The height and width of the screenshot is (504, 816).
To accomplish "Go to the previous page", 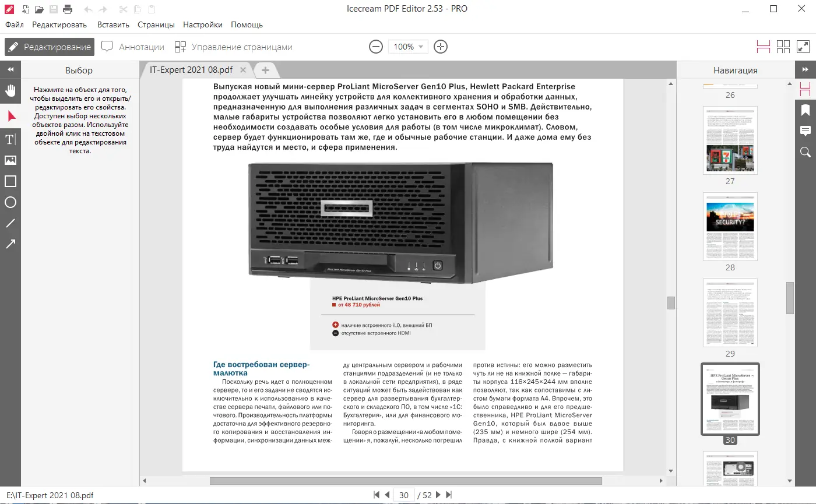I will click(387, 495).
